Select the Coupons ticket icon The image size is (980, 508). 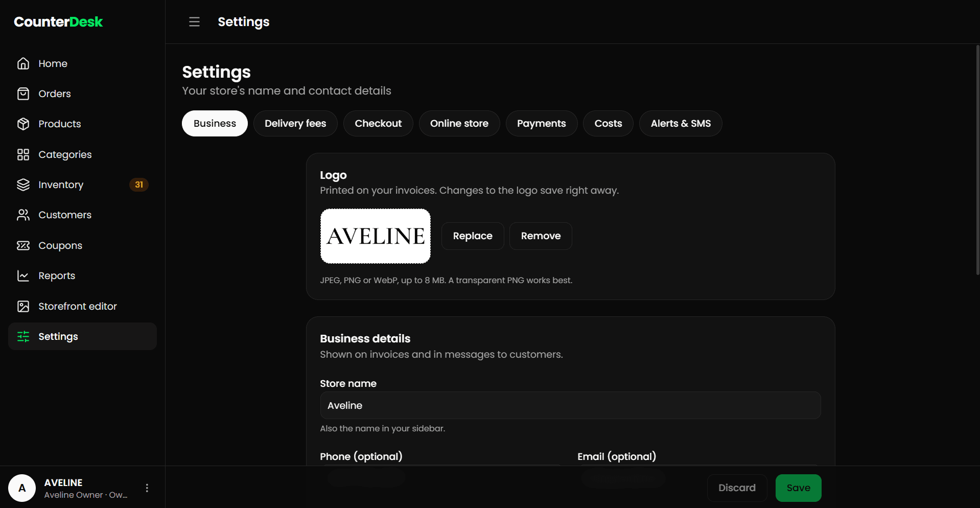23,245
